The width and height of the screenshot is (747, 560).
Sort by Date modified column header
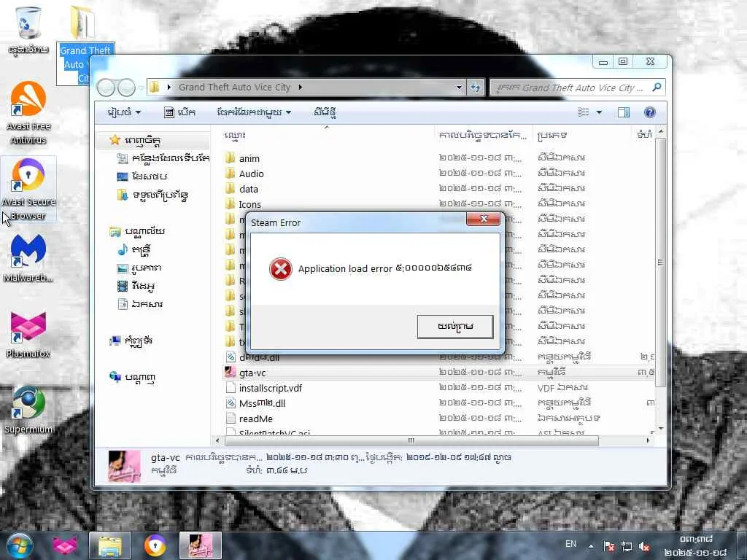point(483,135)
